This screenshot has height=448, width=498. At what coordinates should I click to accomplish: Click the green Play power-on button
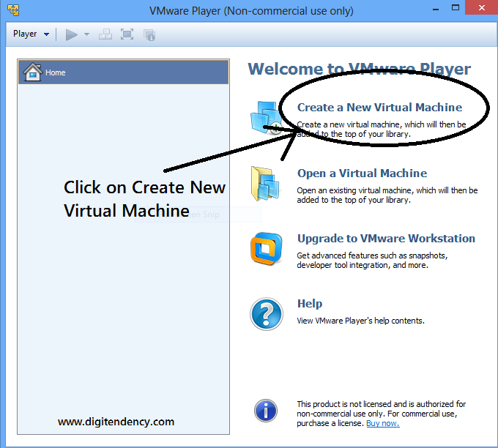point(71,34)
